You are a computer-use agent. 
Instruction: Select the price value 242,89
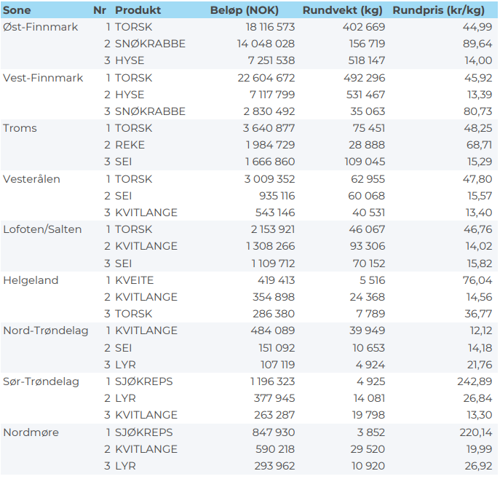pos(475,381)
